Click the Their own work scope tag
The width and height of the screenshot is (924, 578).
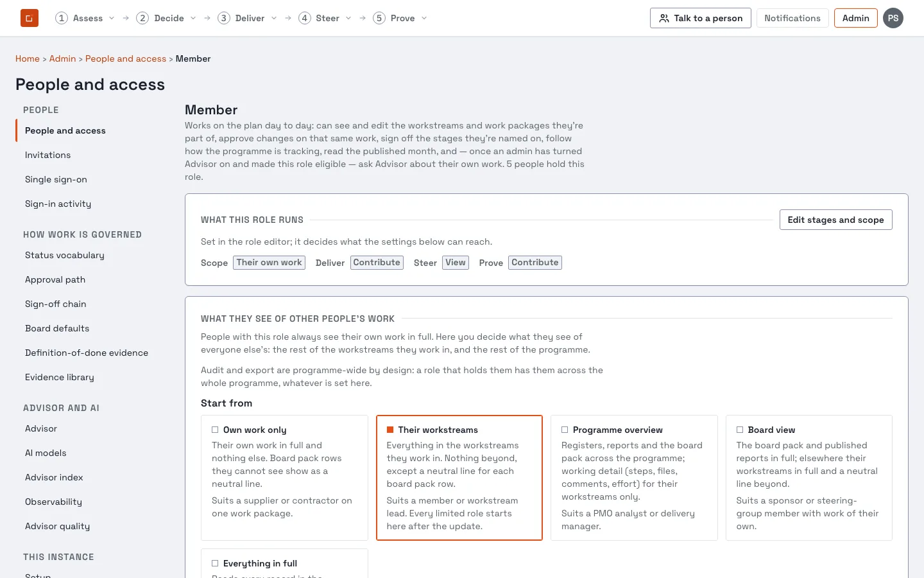pos(269,263)
